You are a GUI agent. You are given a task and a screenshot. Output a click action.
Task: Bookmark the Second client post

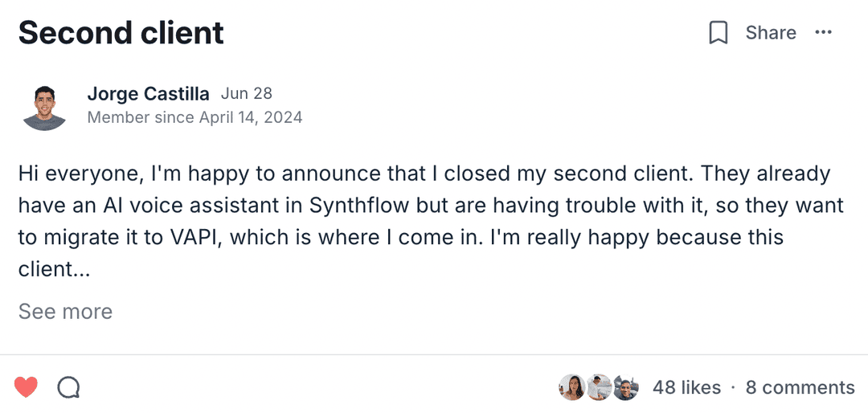tap(718, 33)
